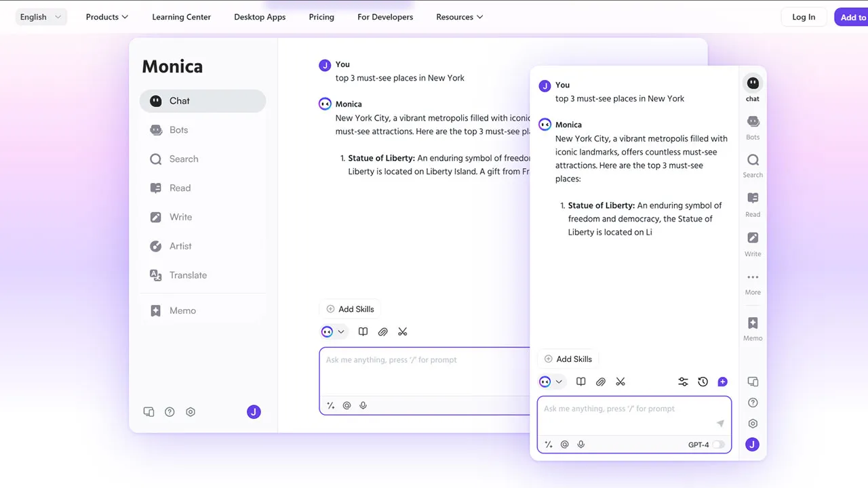This screenshot has width=868, height=488.
Task: Click the book prompt library icon in the left panel
Action: pos(363,332)
